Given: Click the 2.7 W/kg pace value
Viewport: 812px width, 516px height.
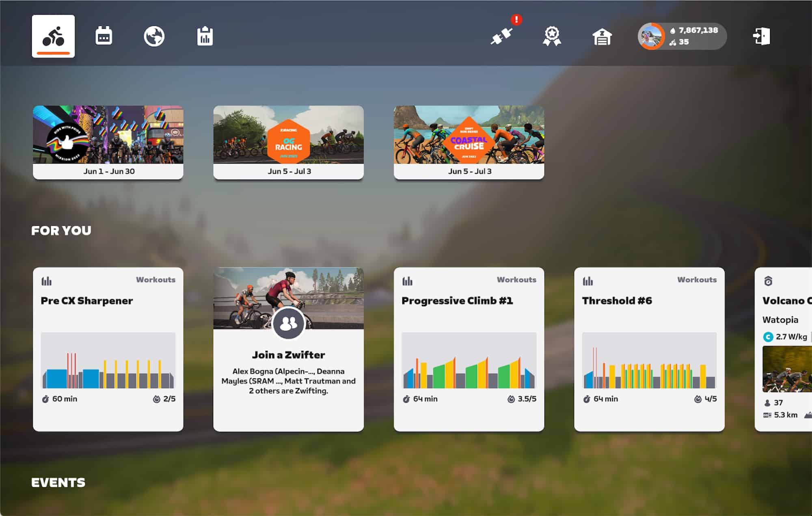Looking at the screenshot, I should pos(791,337).
